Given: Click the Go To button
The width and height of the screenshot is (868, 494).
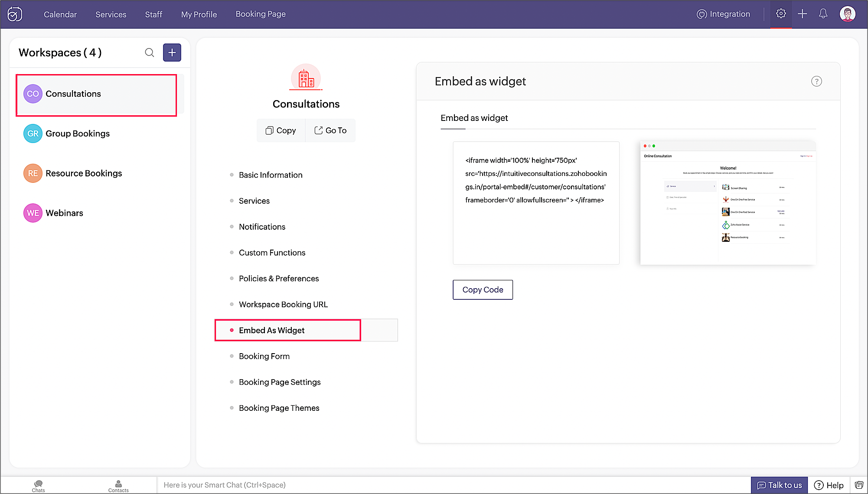Looking at the screenshot, I should 330,130.
